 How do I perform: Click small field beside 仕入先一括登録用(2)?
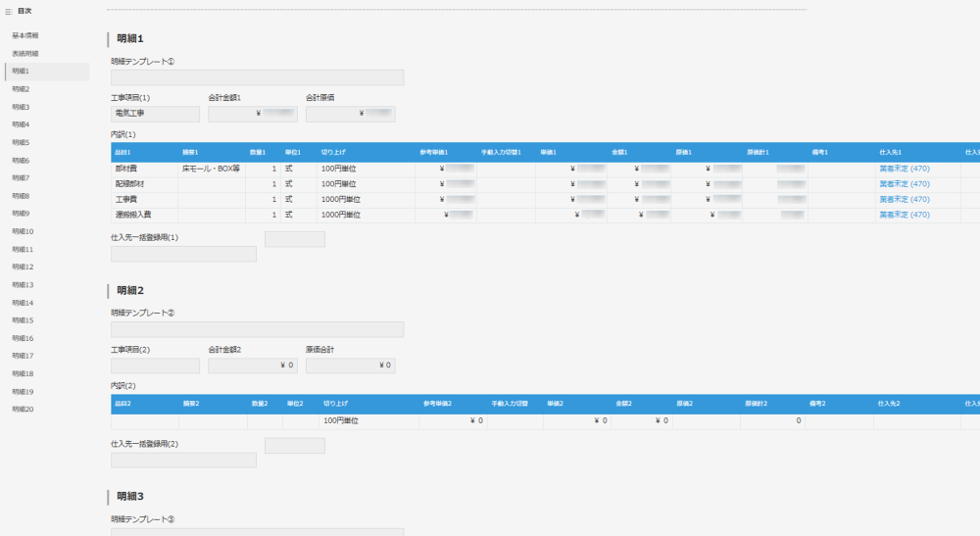(295, 446)
